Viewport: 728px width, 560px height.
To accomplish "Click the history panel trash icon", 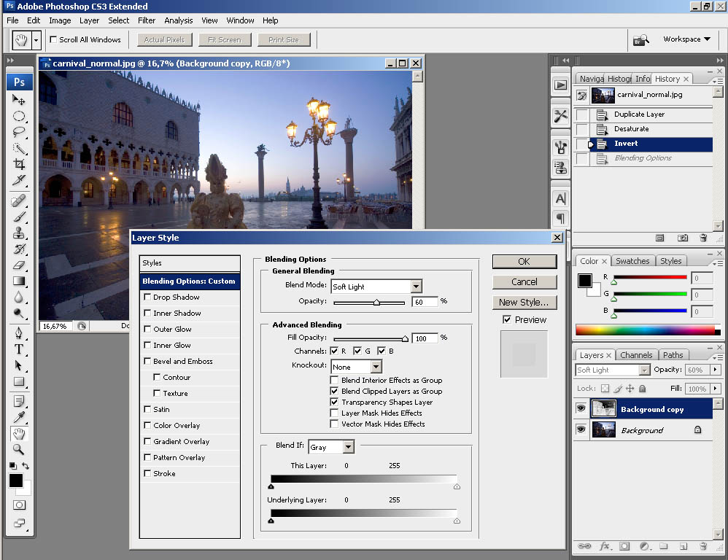I will coord(703,238).
